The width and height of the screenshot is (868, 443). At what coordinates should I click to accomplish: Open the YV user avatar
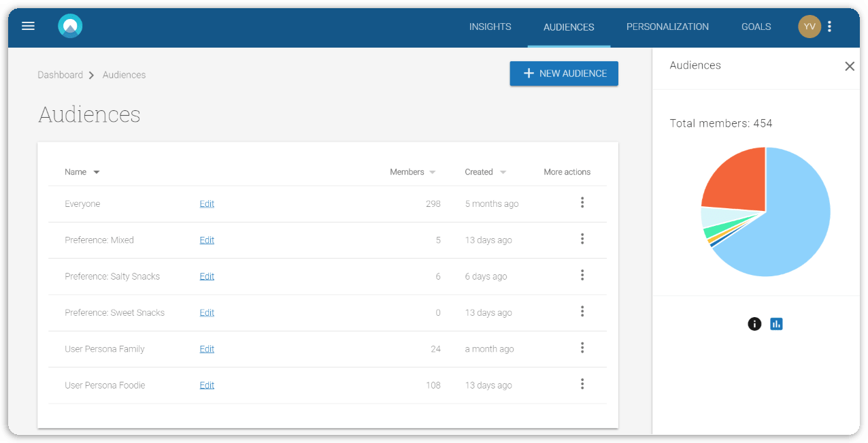pos(809,27)
